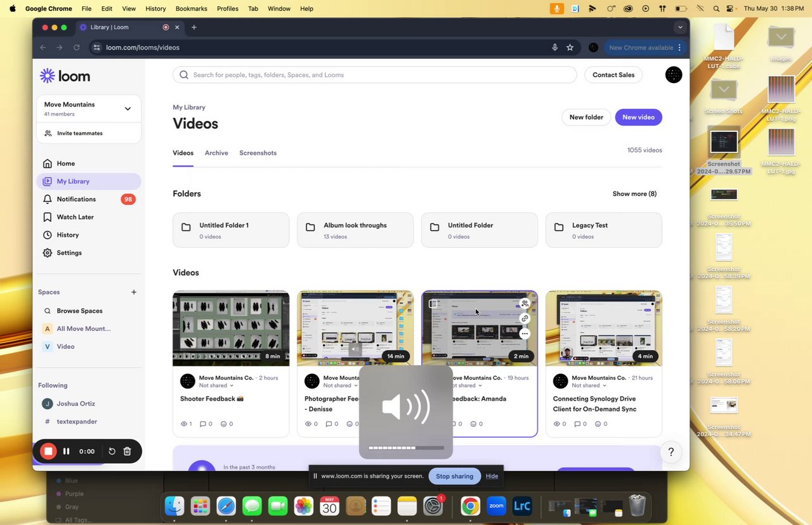This screenshot has width=812, height=525.
Task: Stop the Loom recording with red button
Action: 48,451
